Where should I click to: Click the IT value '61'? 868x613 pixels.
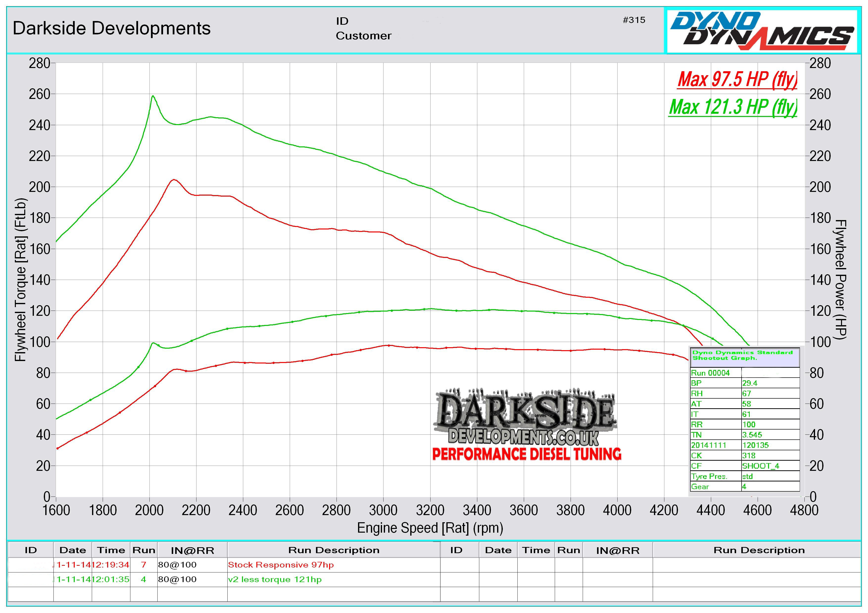pos(746,414)
